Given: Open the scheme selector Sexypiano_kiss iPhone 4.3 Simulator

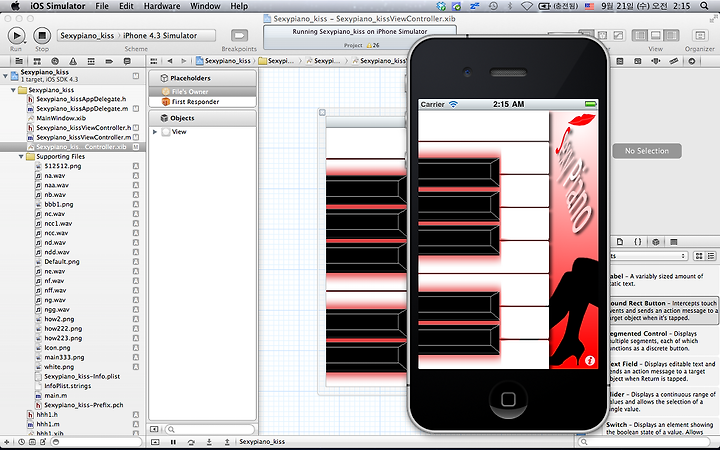Looking at the screenshot, I should 136,35.
